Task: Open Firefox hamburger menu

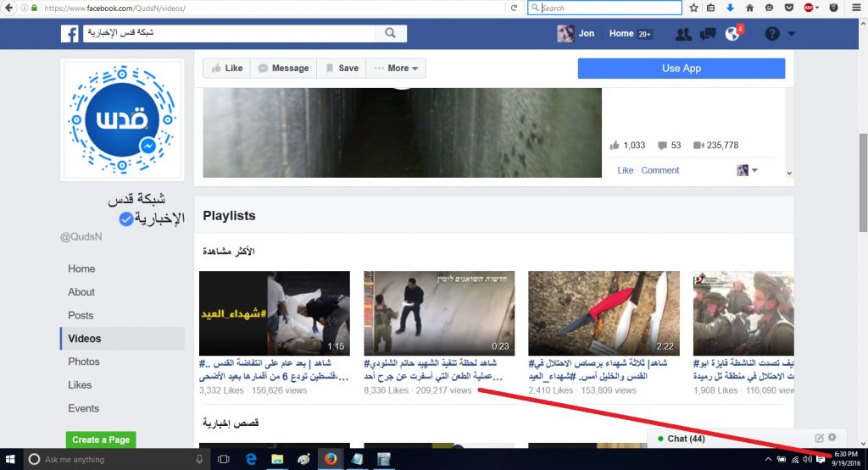Action: pyautogui.click(x=856, y=8)
